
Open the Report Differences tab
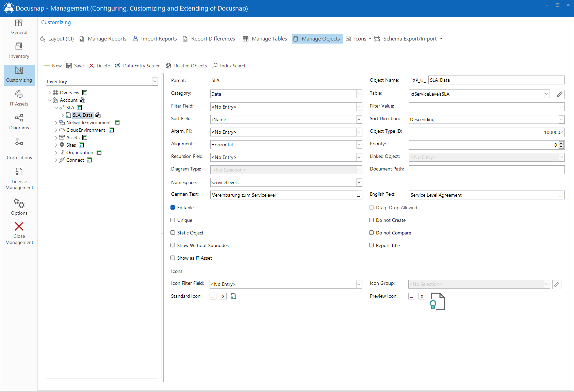click(209, 39)
